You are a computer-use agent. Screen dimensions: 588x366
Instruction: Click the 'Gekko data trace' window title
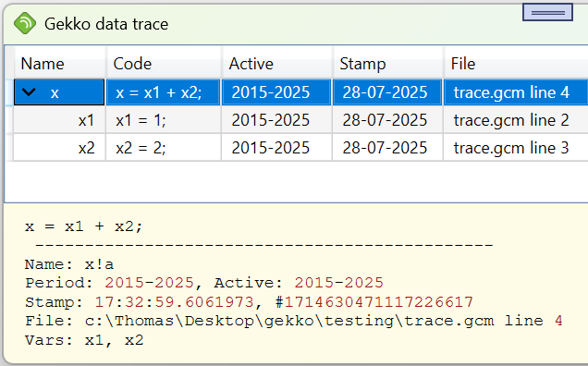click(x=106, y=24)
